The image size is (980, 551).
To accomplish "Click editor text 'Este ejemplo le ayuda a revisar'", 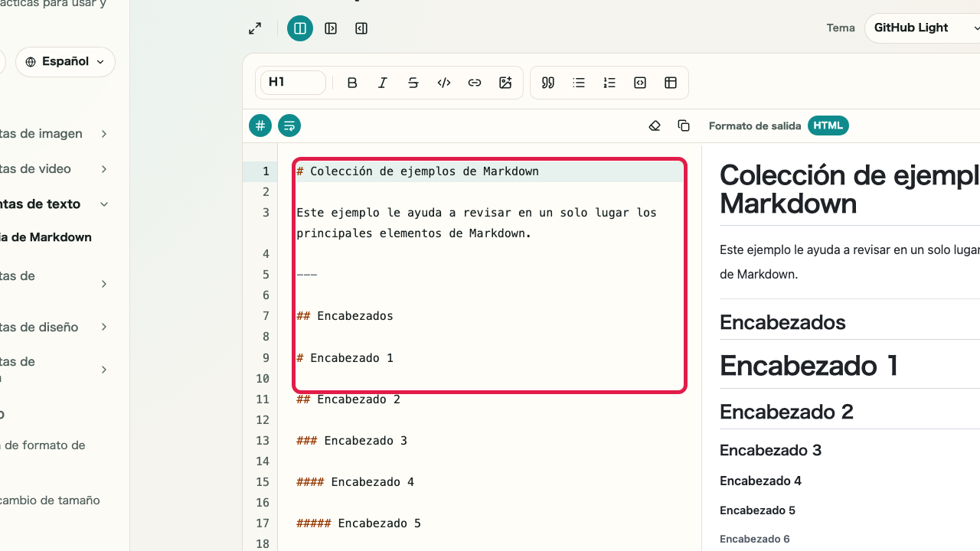I will pyautogui.click(x=400, y=213).
